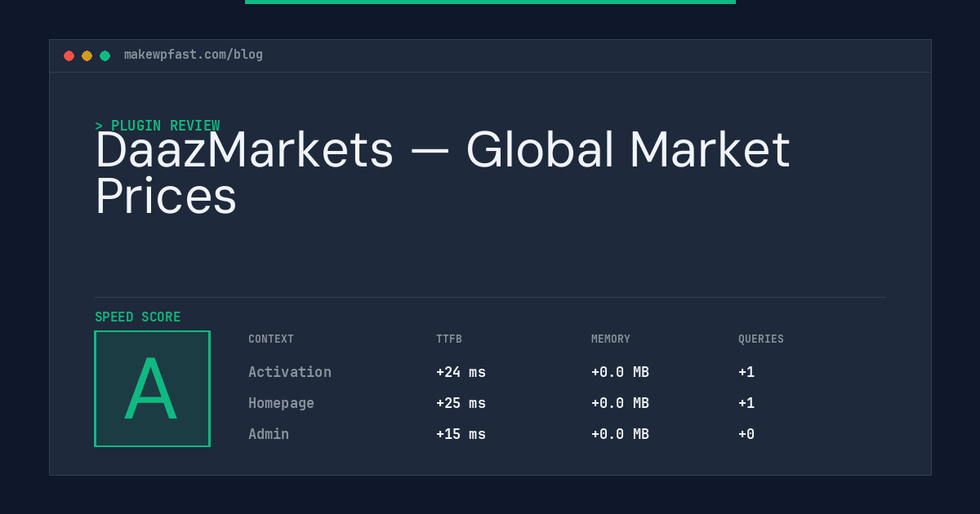Click the +15 ms TTFB value

click(x=461, y=434)
